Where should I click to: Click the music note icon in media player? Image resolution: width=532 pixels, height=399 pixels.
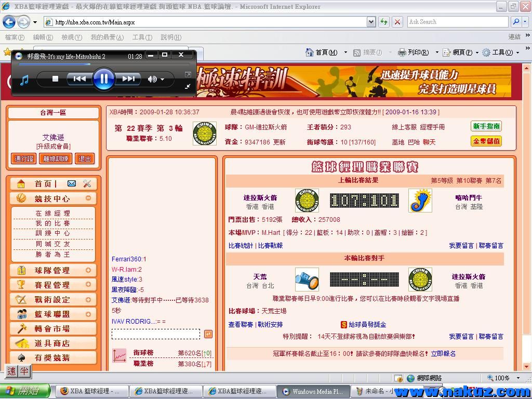point(24,80)
